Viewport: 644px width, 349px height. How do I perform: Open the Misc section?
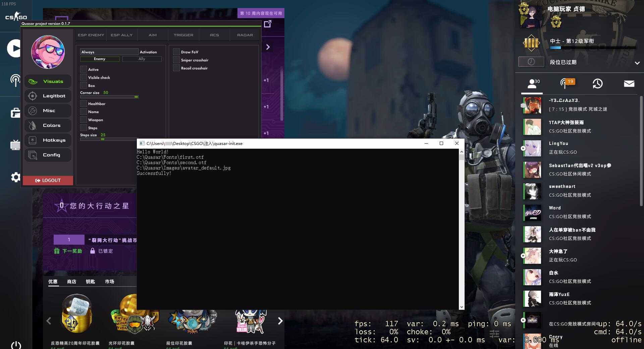point(48,111)
